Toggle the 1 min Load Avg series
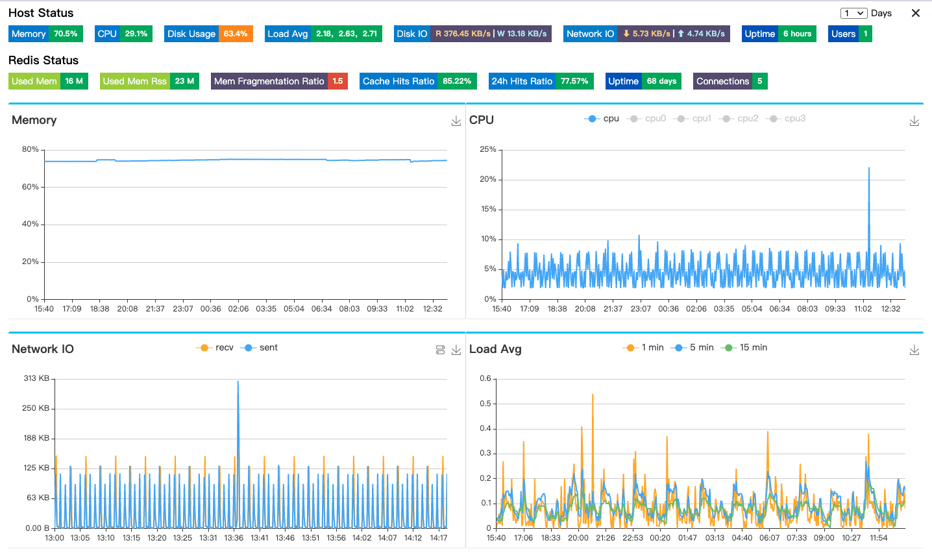The image size is (932, 560). [x=643, y=348]
